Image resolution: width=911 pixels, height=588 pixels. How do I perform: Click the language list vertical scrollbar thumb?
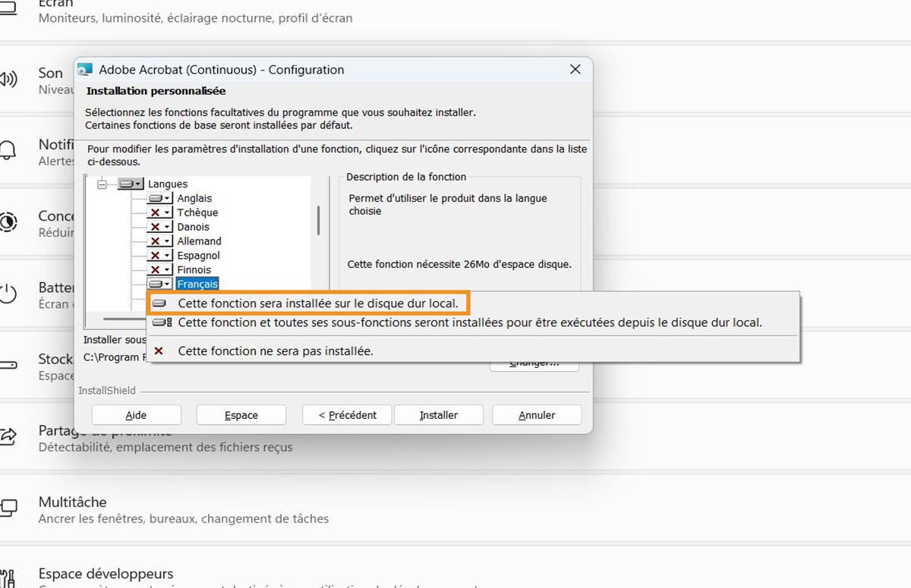click(x=318, y=220)
